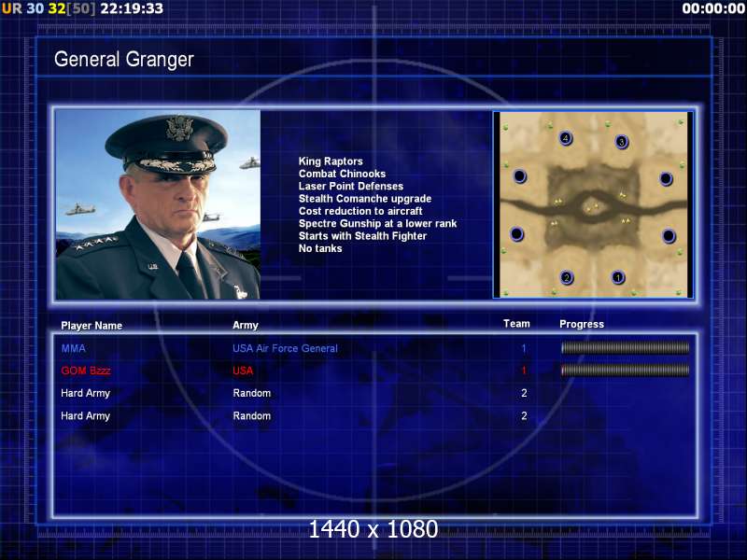Click start position 2 on the map
Viewport: 747px width, 560px height.
point(567,277)
